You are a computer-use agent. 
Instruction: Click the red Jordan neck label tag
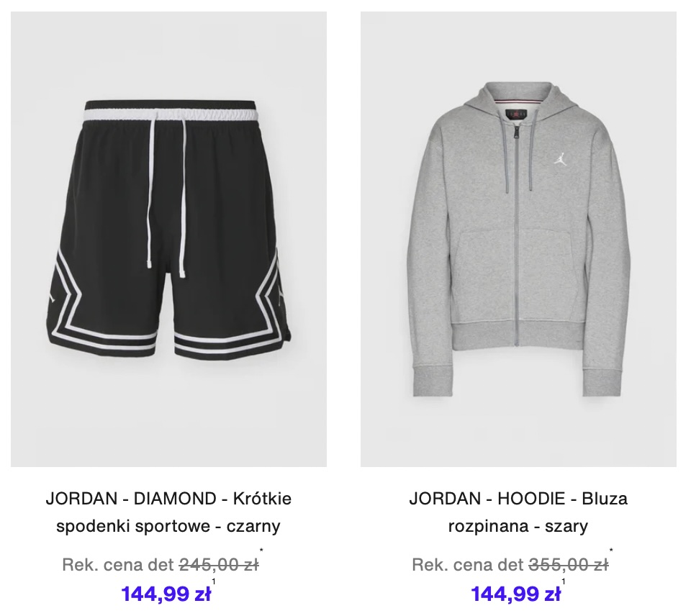[514, 114]
